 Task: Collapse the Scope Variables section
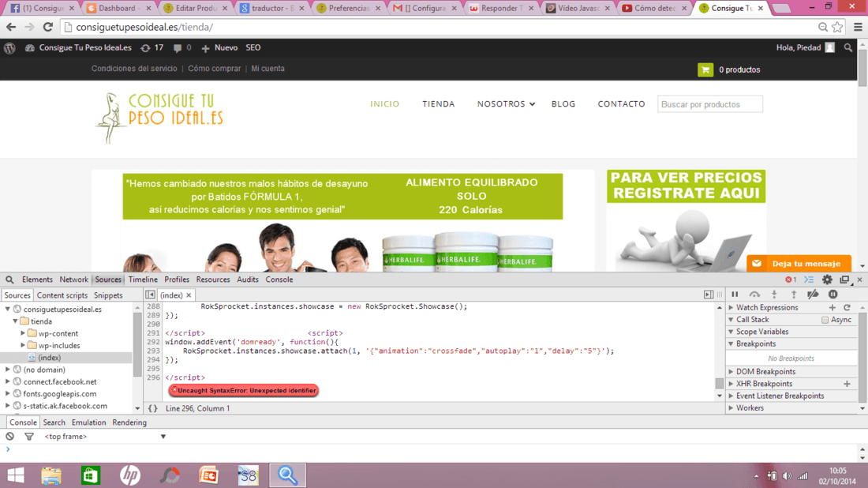731,332
